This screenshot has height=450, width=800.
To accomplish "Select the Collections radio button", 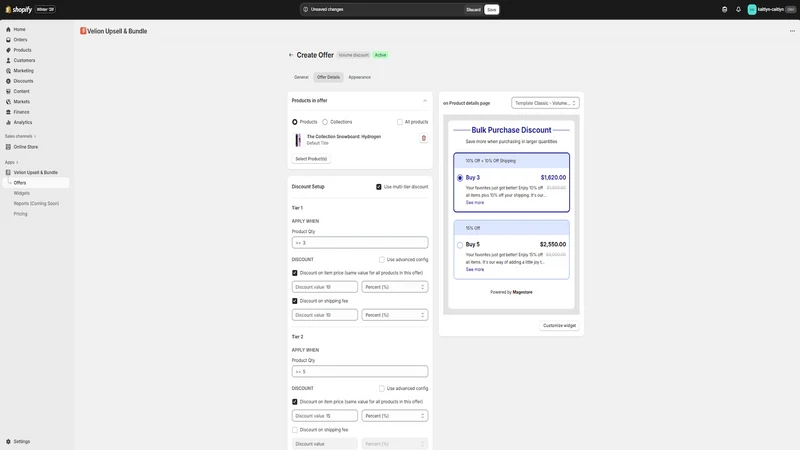I will [325, 122].
